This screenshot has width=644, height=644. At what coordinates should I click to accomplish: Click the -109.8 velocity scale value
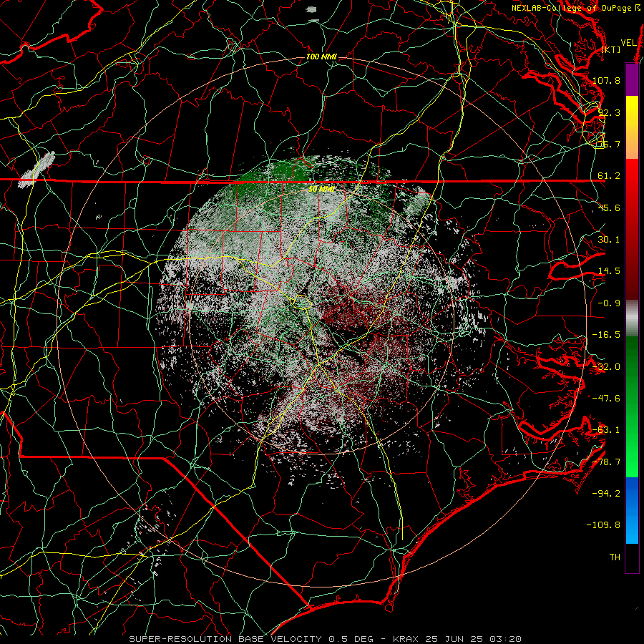pos(603,525)
